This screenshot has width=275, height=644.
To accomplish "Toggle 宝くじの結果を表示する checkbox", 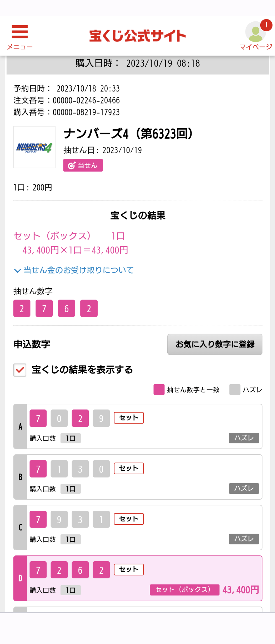I will click(x=20, y=370).
